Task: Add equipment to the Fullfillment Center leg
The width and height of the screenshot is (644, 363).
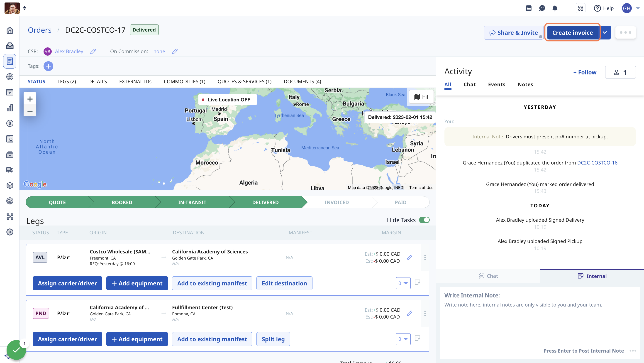Action: coord(137,339)
